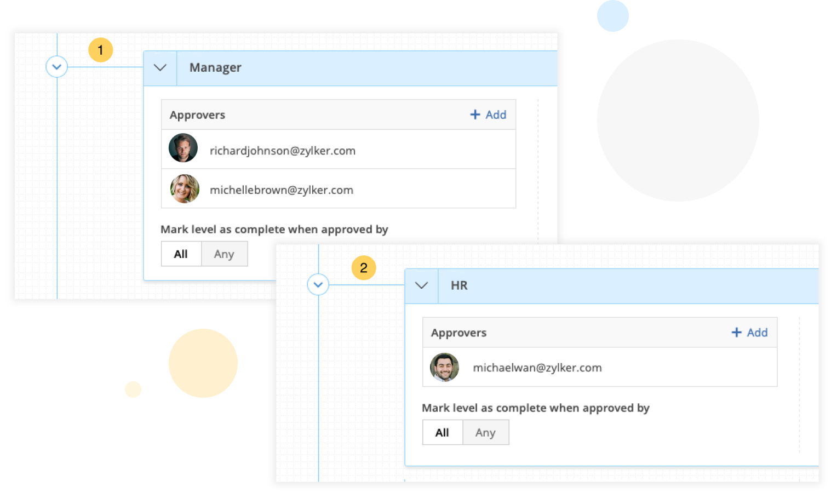Open approver richardjohnson@zylker.com
The image size is (837, 504).
(283, 151)
